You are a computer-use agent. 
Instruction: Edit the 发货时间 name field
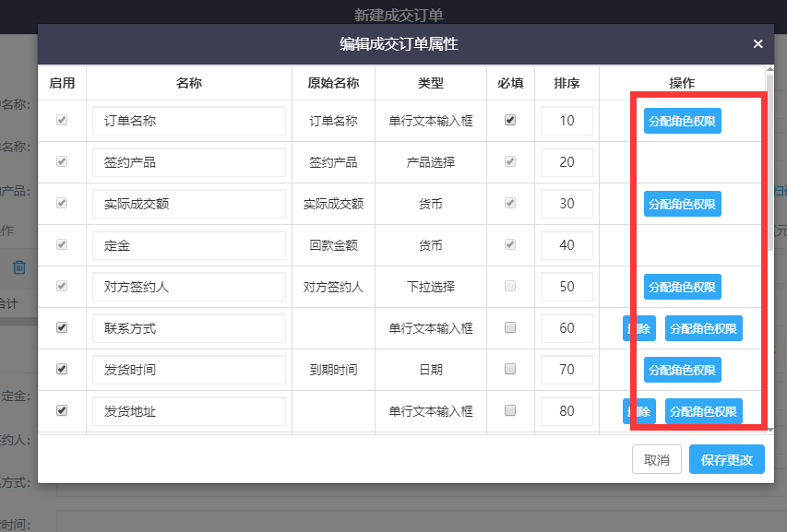[x=189, y=370]
